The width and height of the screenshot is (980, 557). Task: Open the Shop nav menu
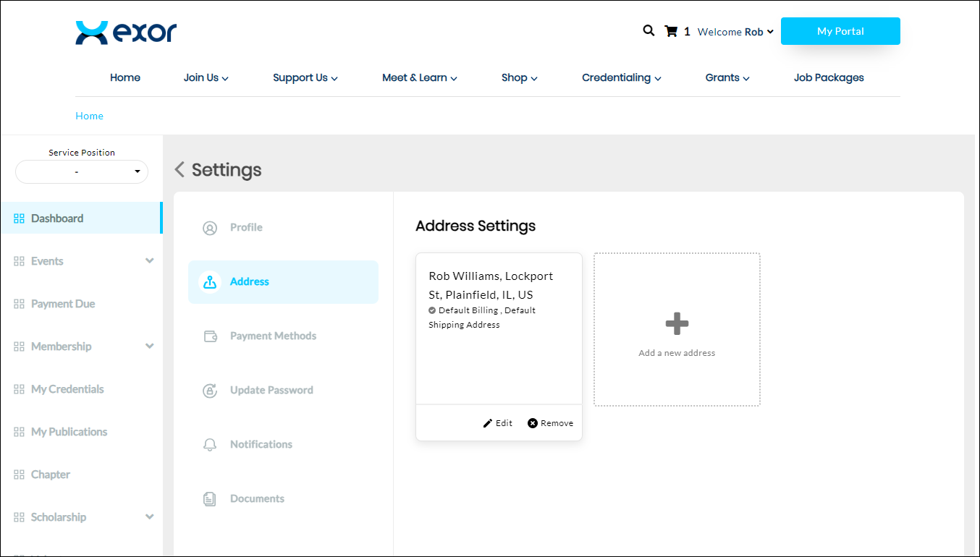(519, 78)
